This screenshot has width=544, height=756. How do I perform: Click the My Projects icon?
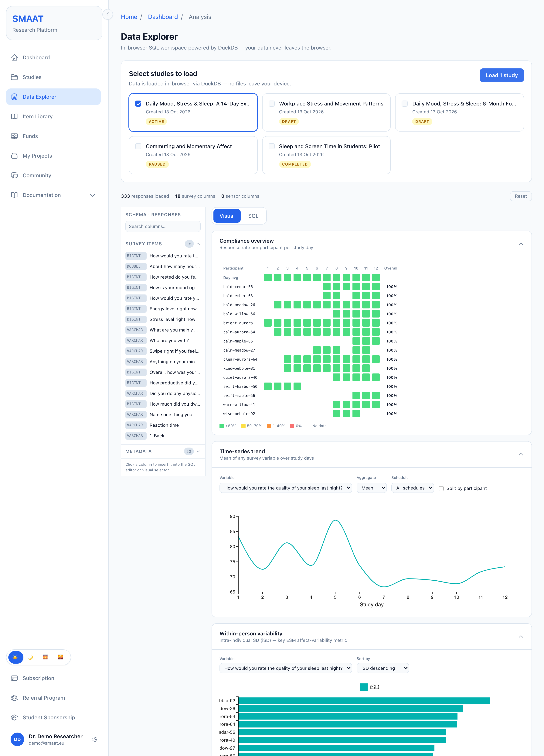(x=14, y=156)
